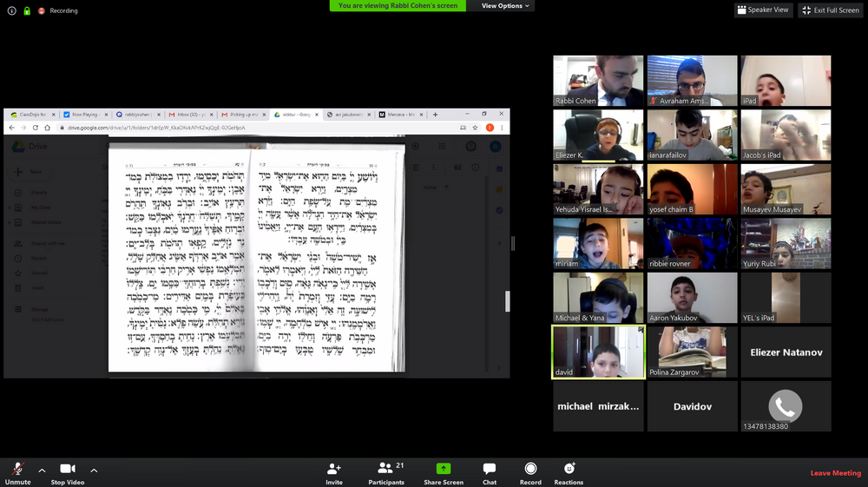Select Polina Zargarov video tile
This screenshot has height=487, width=868.
pyautogui.click(x=692, y=352)
